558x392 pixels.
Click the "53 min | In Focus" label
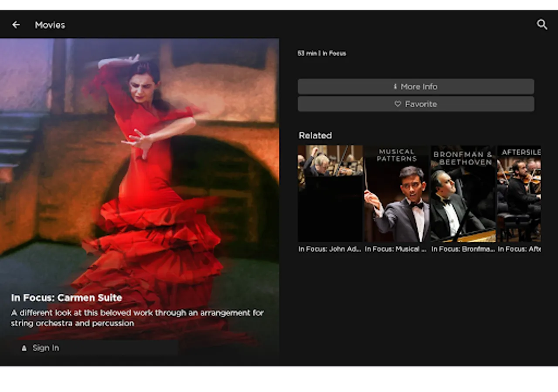[x=322, y=53]
